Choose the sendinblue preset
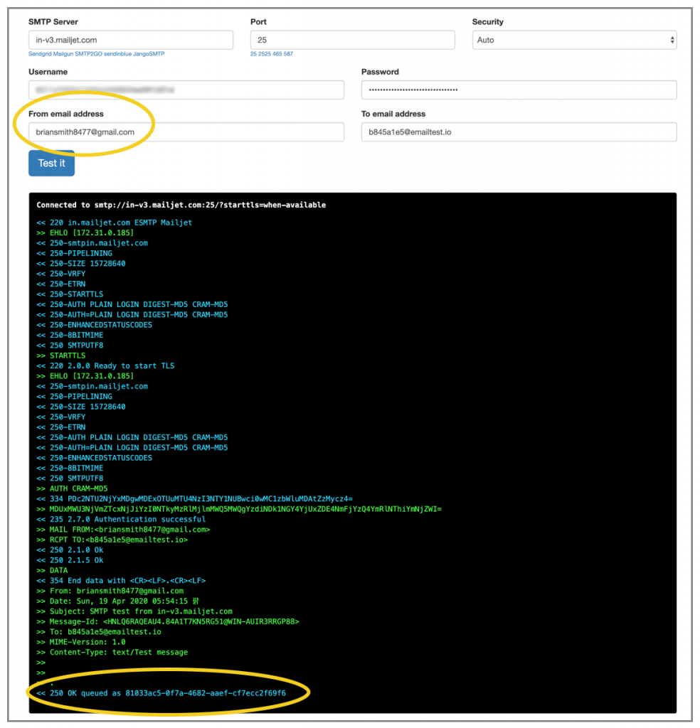This screenshot has width=700, height=728. click(117, 55)
